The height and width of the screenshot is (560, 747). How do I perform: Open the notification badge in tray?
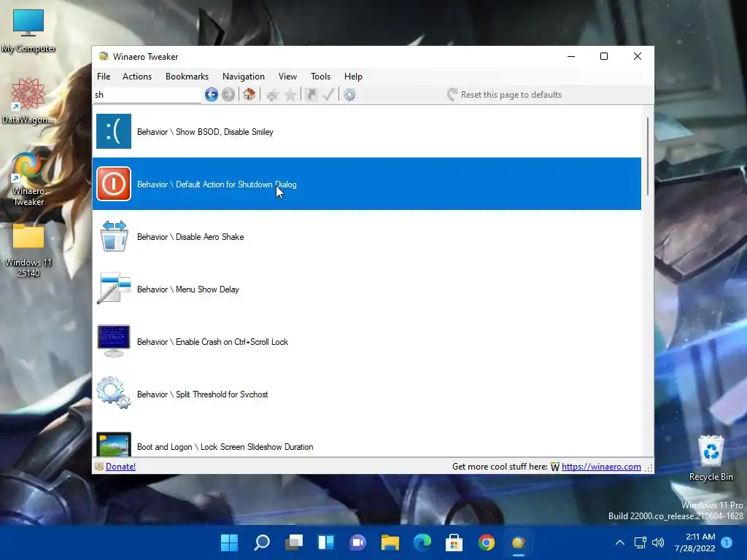point(727,542)
